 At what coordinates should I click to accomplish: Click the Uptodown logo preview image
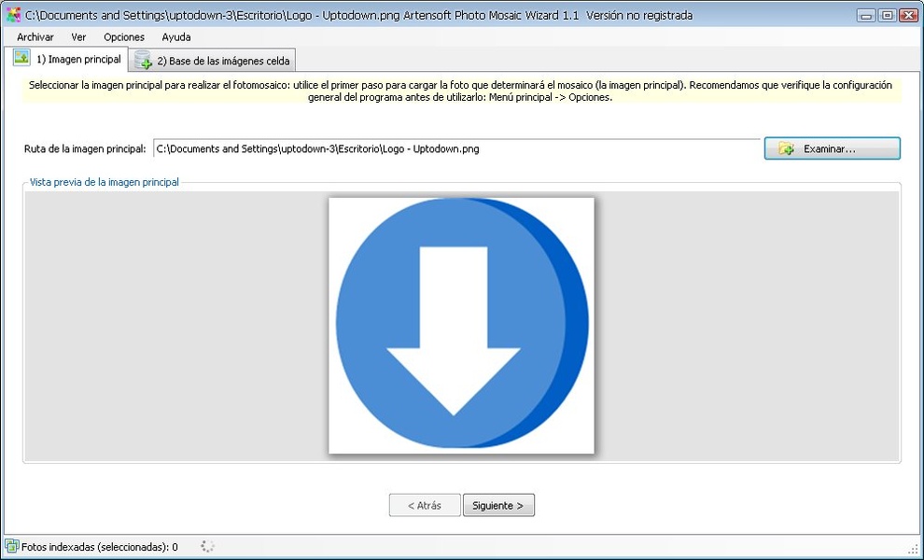(x=461, y=326)
